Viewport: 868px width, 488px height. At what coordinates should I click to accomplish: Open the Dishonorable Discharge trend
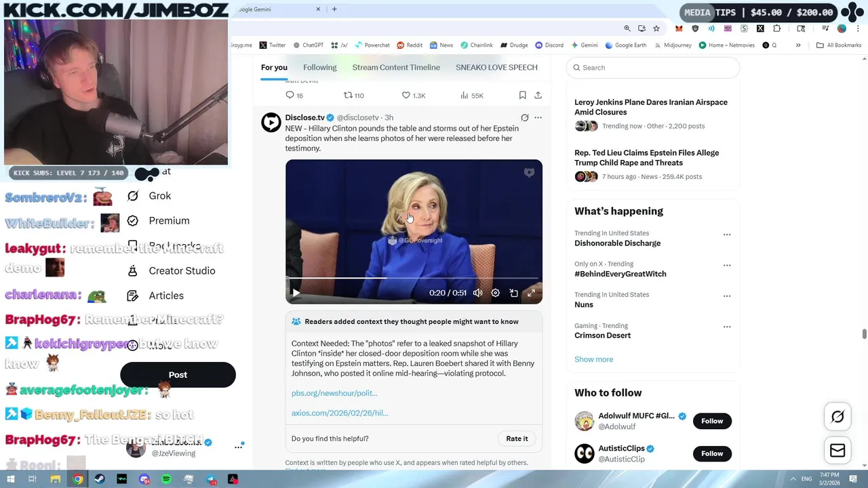(x=617, y=243)
